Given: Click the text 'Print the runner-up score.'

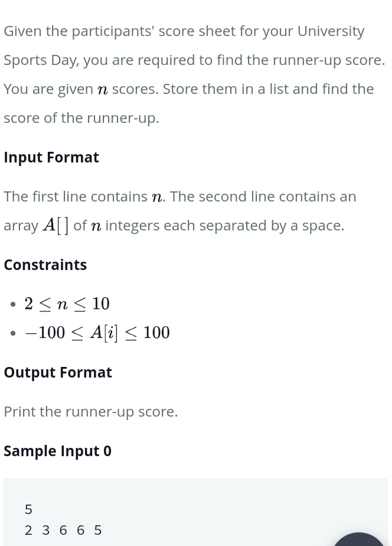Looking at the screenshot, I should click(x=91, y=412).
